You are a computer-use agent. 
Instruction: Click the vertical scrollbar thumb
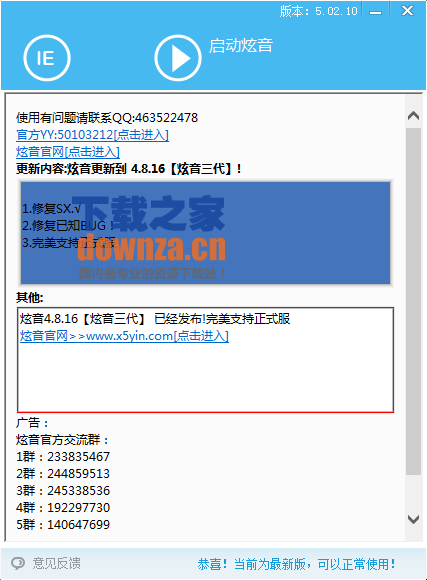coord(413,301)
